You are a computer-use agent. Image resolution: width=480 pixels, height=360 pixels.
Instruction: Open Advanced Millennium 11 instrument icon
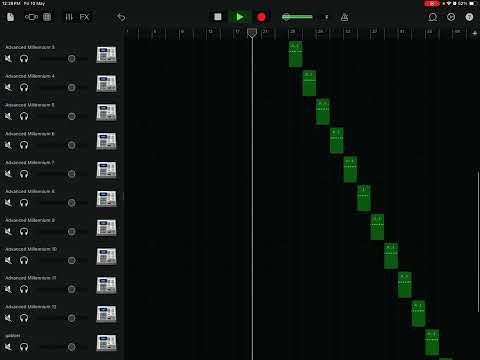coord(106,285)
